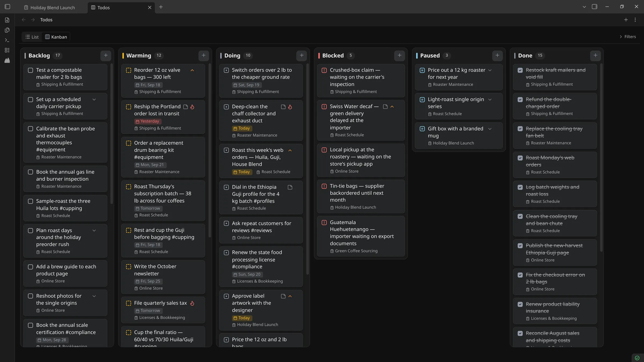Toggle blocked status of Crushed-box claim
This screenshot has height=362, width=644.
pos(324,70)
